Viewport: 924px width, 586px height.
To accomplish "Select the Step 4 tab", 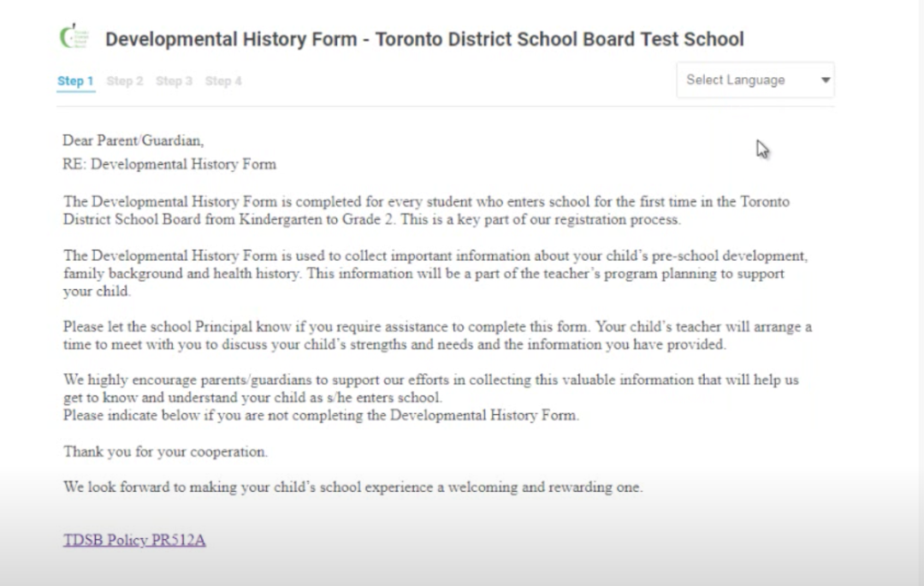I will (223, 81).
